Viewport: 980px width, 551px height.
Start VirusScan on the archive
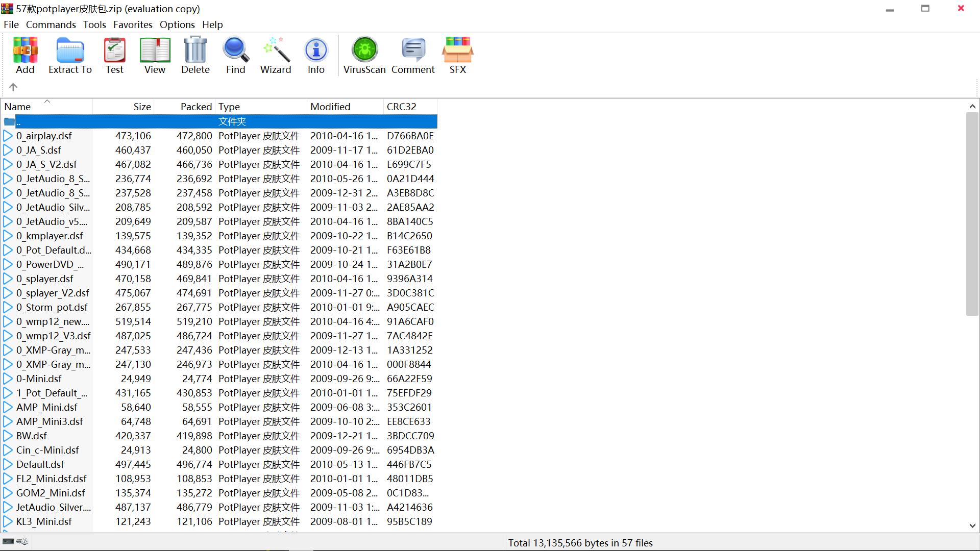[364, 55]
